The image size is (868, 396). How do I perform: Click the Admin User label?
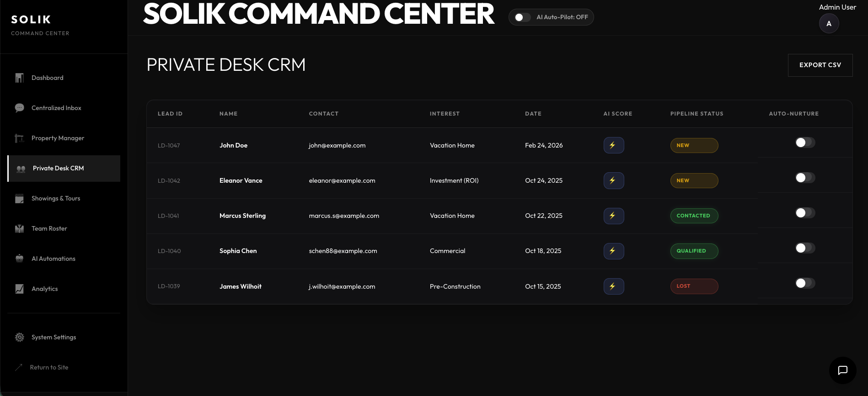pos(837,7)
